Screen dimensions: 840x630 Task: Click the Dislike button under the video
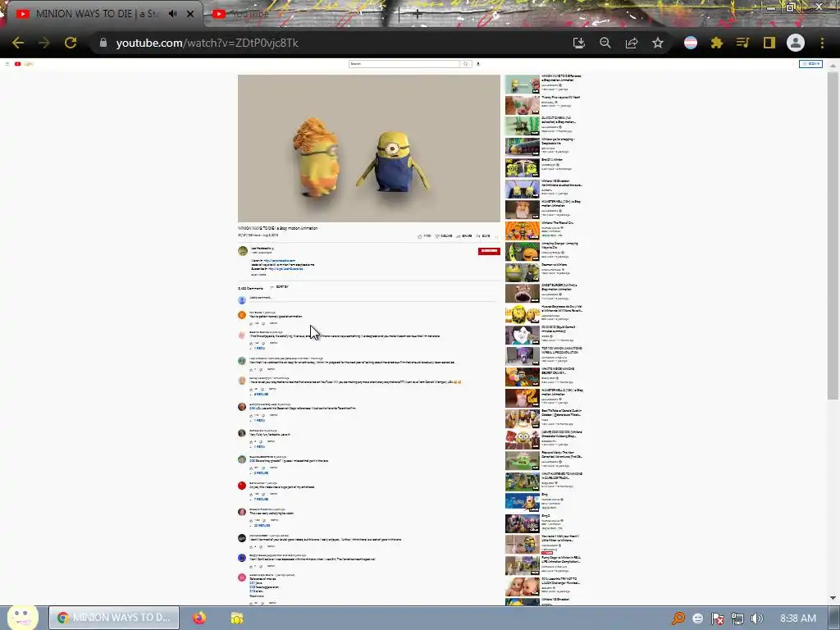(444, 235)
